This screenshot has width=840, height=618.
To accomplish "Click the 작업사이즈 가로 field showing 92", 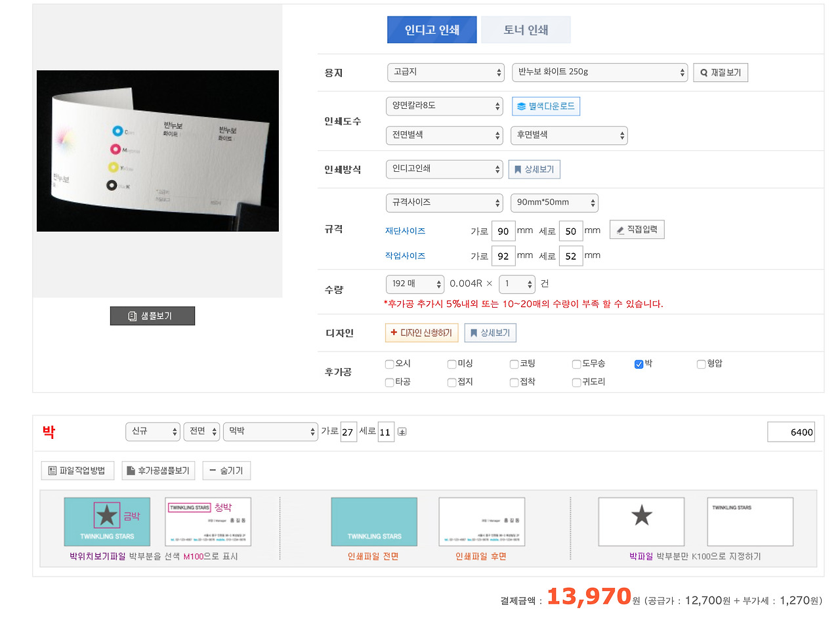I will (503, 256).
